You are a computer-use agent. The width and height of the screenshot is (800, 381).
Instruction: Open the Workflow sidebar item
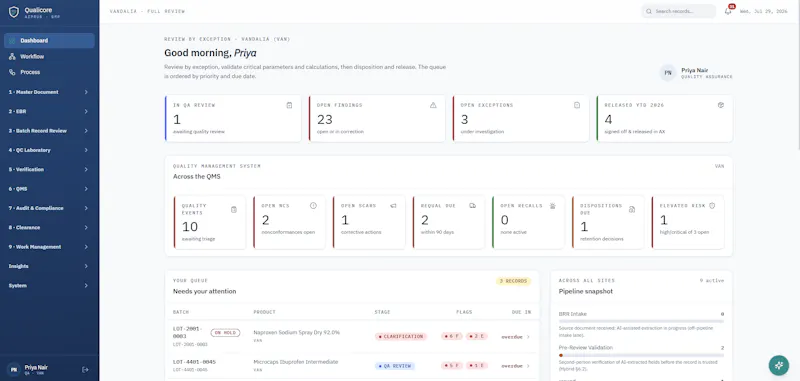click(x=49, y=57)
